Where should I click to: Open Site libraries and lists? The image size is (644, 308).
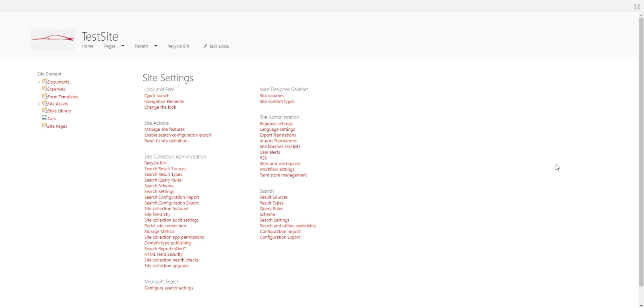click(x=280, y=146)
